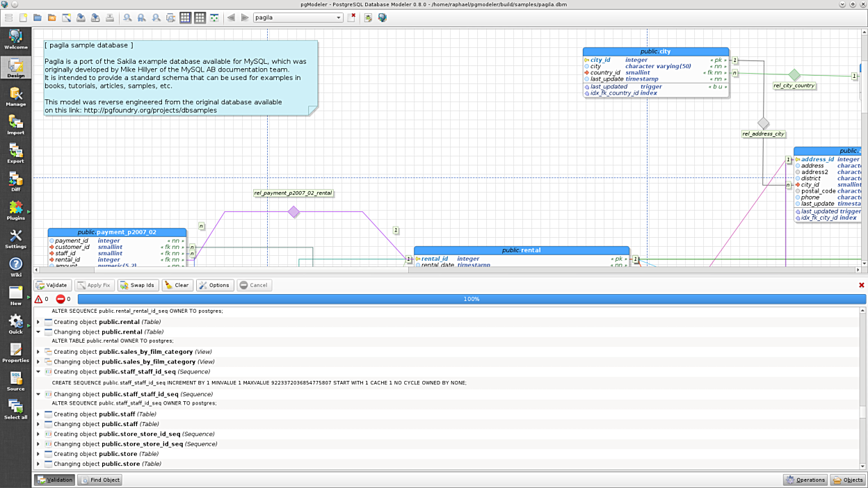Open the Design view in sidebar
The height and width of the screenshot is (488, 868).
tap(15, 67)
